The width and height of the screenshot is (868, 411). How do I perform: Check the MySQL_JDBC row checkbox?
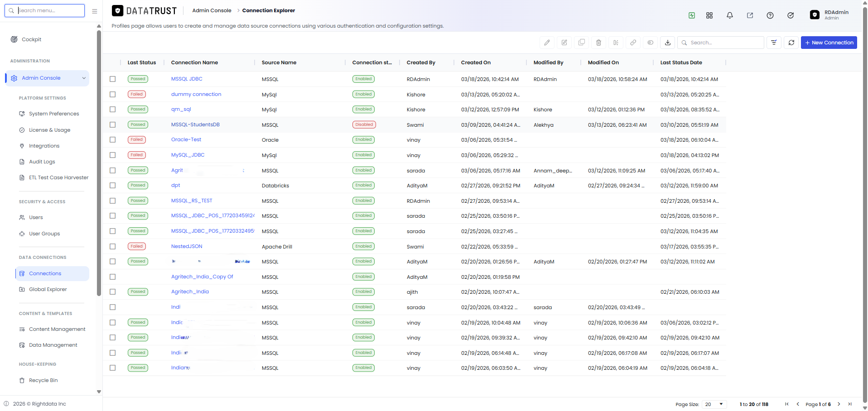tap(113, 155)
